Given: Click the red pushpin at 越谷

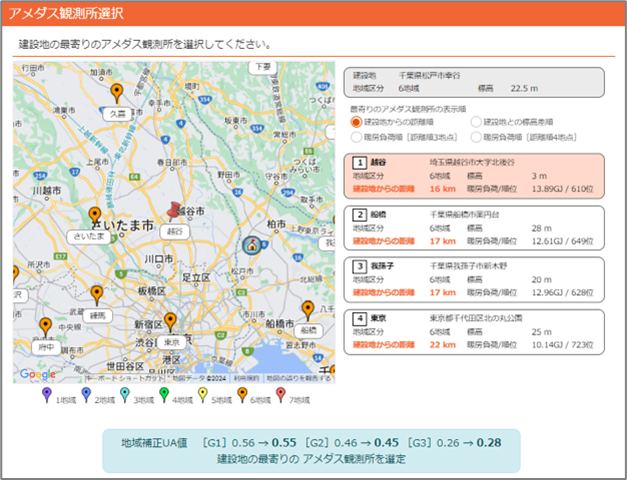Looking at the screenshot, I should pyautogui.click(x=173, y=211).
